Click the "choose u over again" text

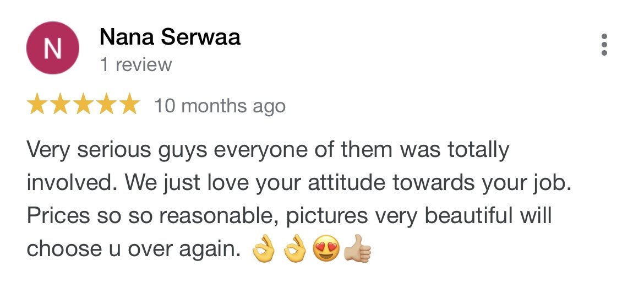tap(134, 249)
